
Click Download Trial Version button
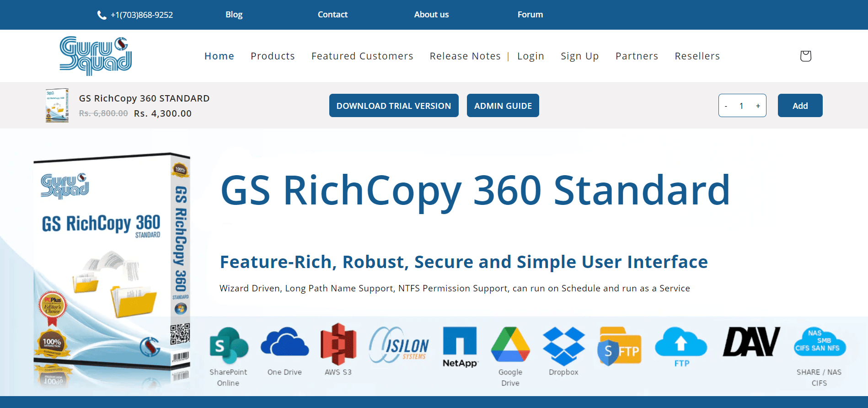[394, 106]
